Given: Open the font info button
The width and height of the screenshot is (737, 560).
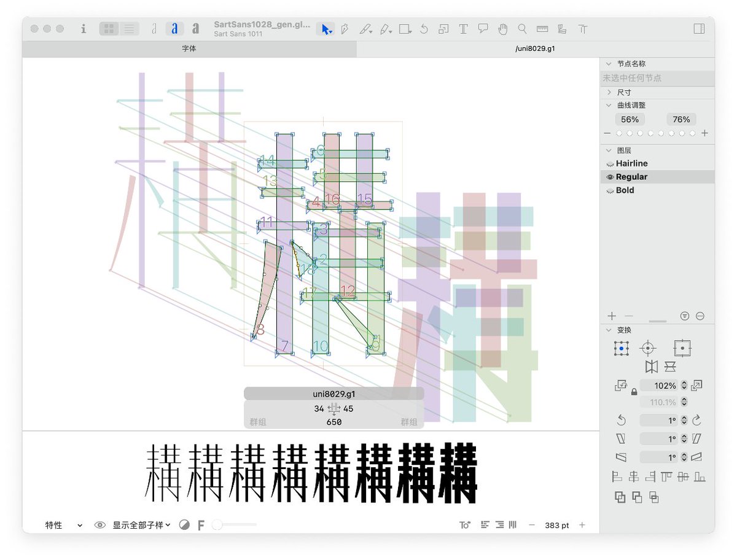Looking at the screenshot, I should tap(84, 28).
